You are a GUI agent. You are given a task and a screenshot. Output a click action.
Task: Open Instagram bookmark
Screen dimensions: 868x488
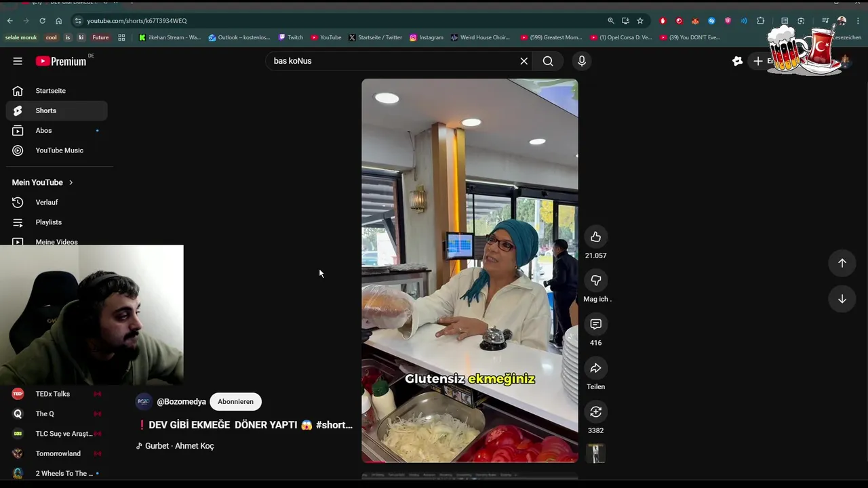coord(427,38)
